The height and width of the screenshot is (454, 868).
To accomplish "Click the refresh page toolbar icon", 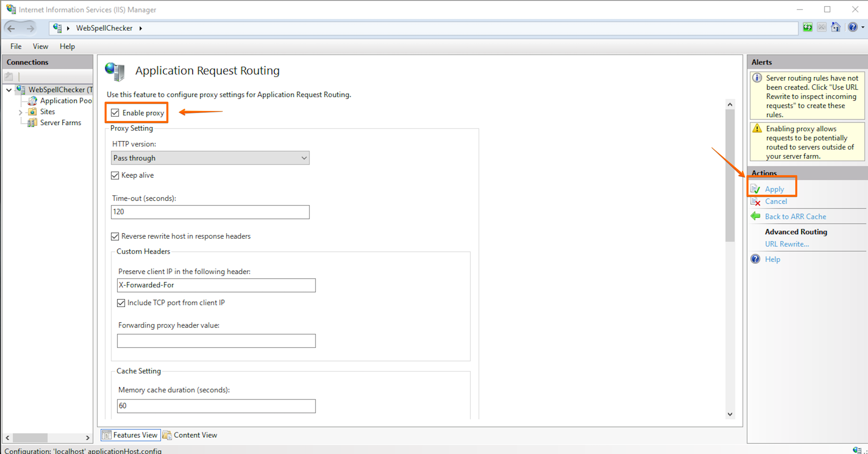I will pos(807,27).
